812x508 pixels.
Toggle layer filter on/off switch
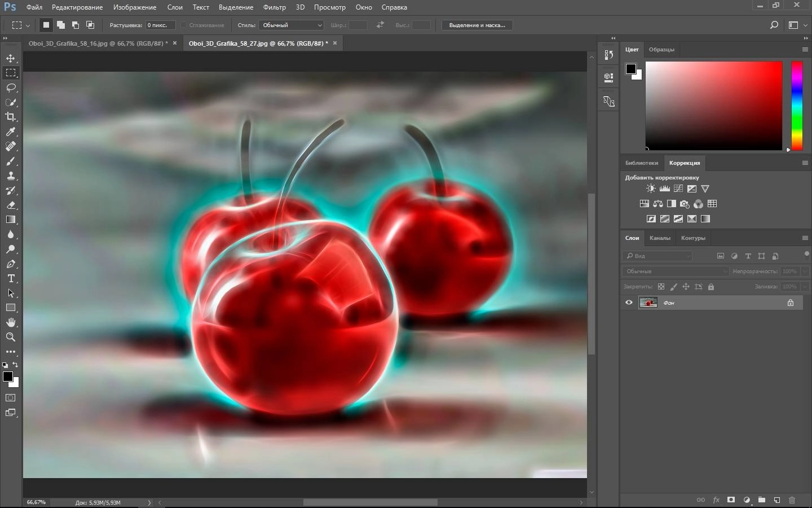coord(806,254)
